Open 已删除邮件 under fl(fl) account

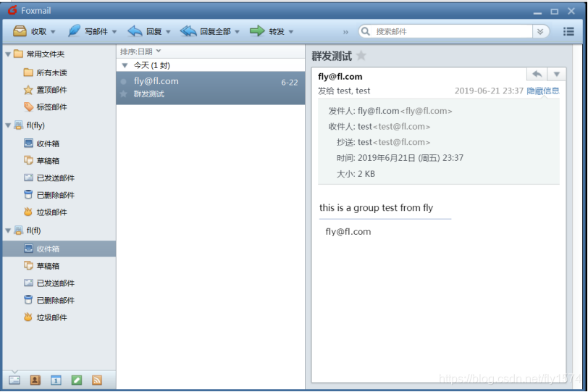tap(49, 300)
